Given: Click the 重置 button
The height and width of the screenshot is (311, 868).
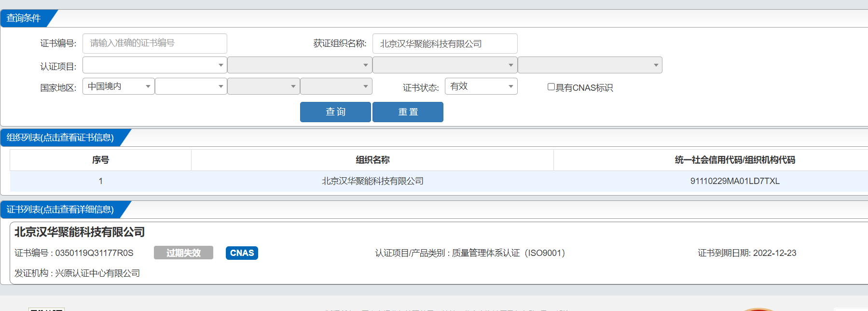Looking at the screenshot, I should tap(408, 112).
